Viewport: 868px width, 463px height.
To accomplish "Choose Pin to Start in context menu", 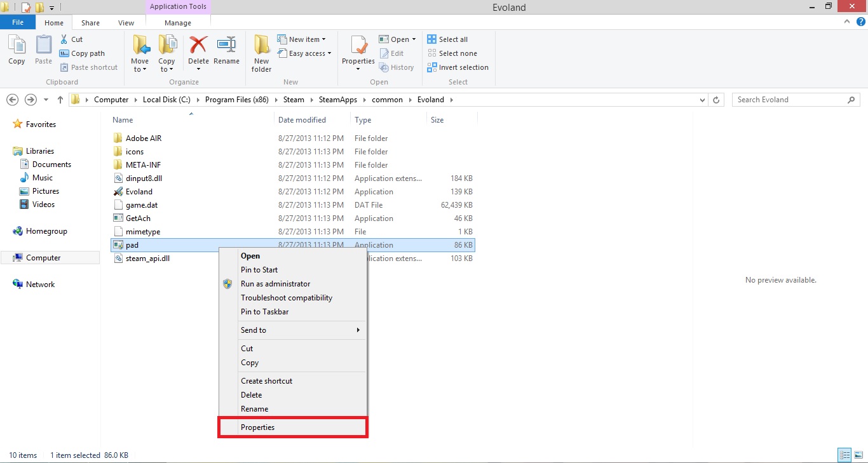I will (x=293, y=270).
